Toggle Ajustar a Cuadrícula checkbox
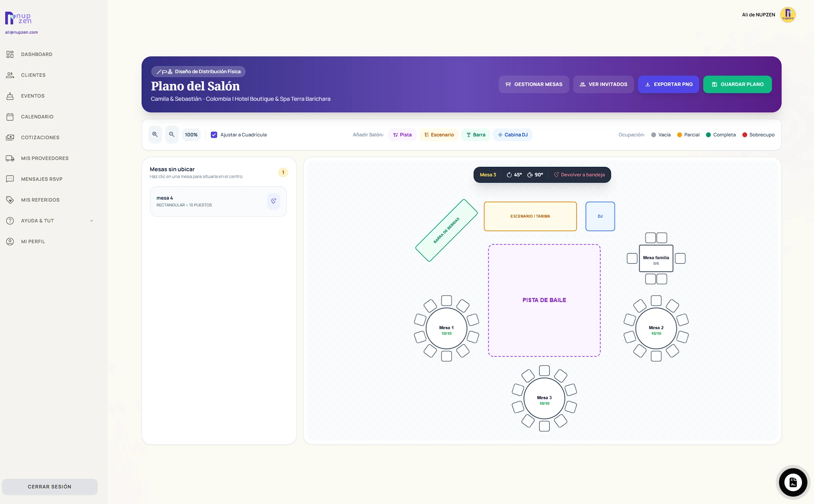 pos(214,135)
